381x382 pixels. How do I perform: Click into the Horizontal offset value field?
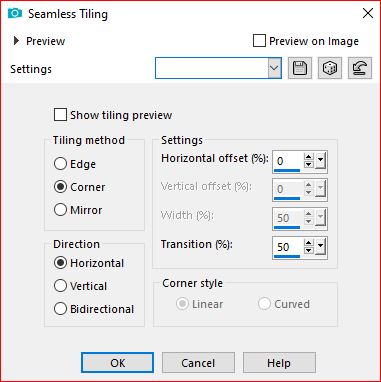[288, 161]
